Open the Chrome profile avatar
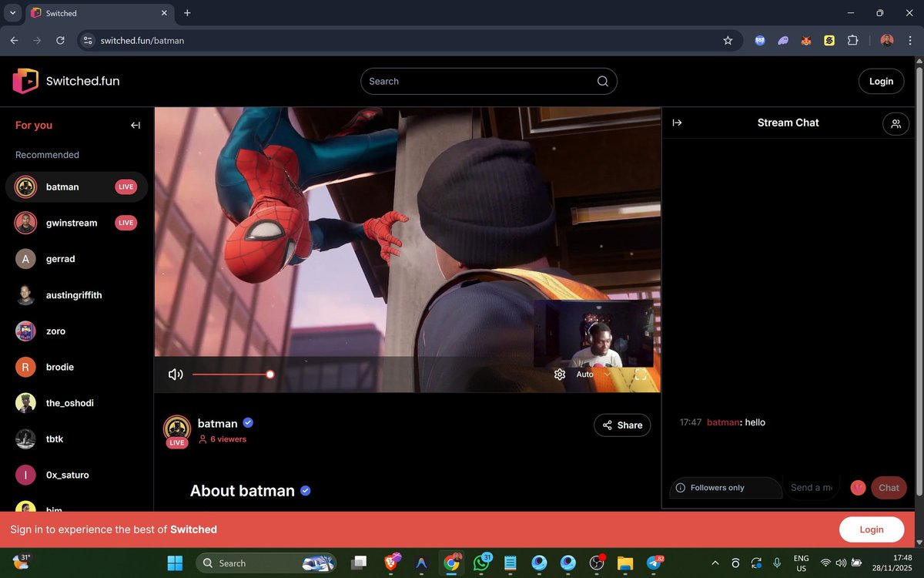The image size is (924, 578). click(887, 40)
